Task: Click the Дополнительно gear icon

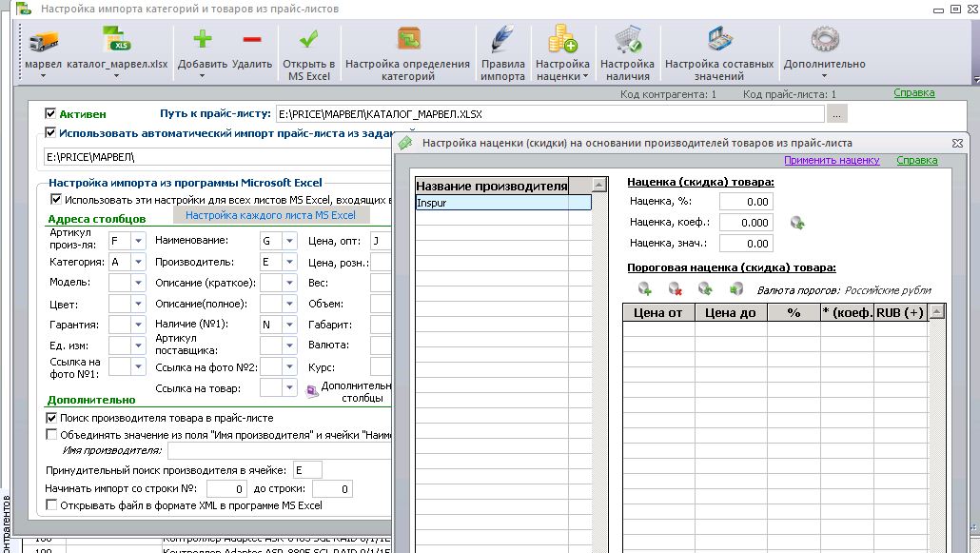Action: [824, 39]
